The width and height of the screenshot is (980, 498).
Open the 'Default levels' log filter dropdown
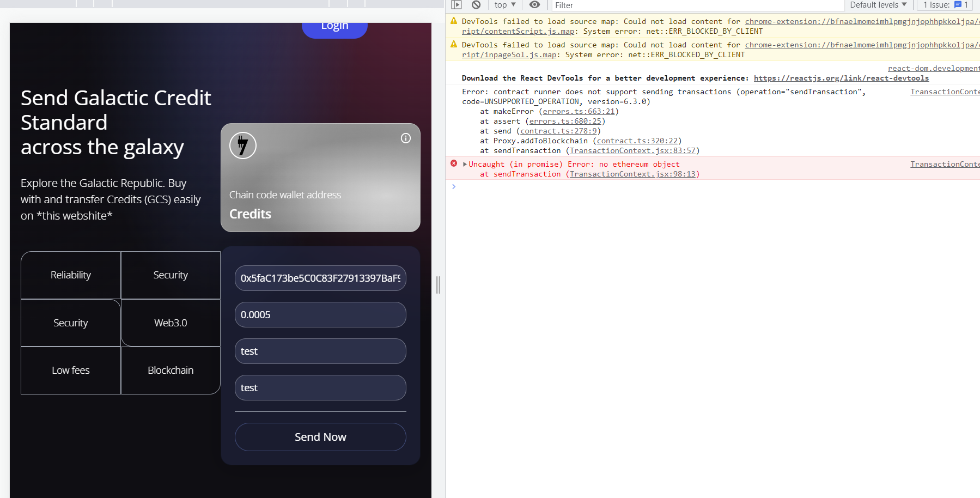click(x=877, y=5)
